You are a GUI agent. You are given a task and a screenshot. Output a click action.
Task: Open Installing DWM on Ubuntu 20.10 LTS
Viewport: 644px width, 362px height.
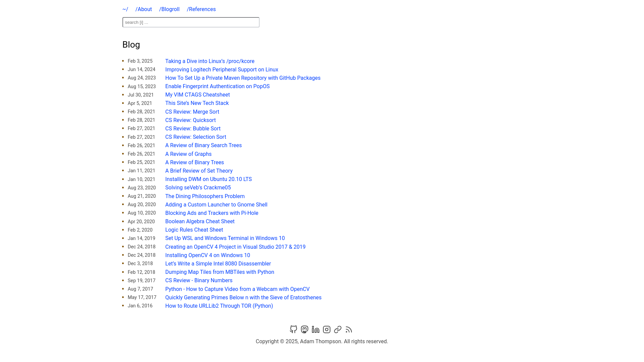(209, 179)
